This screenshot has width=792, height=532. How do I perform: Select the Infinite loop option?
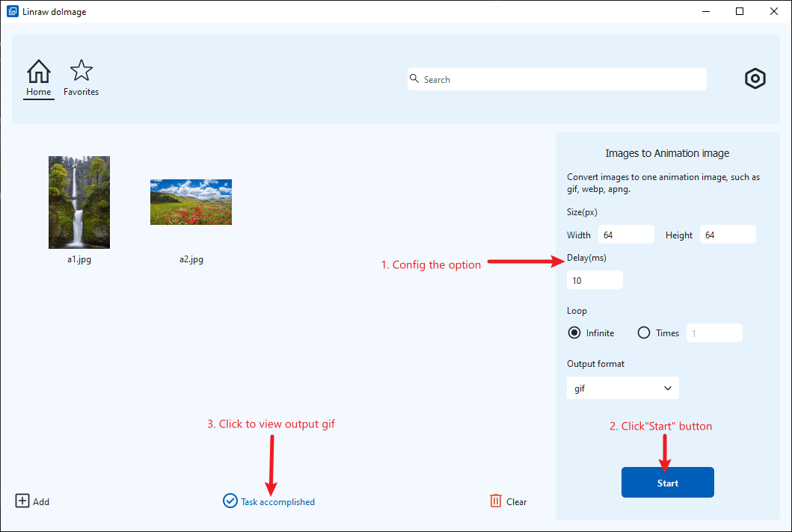574,332
